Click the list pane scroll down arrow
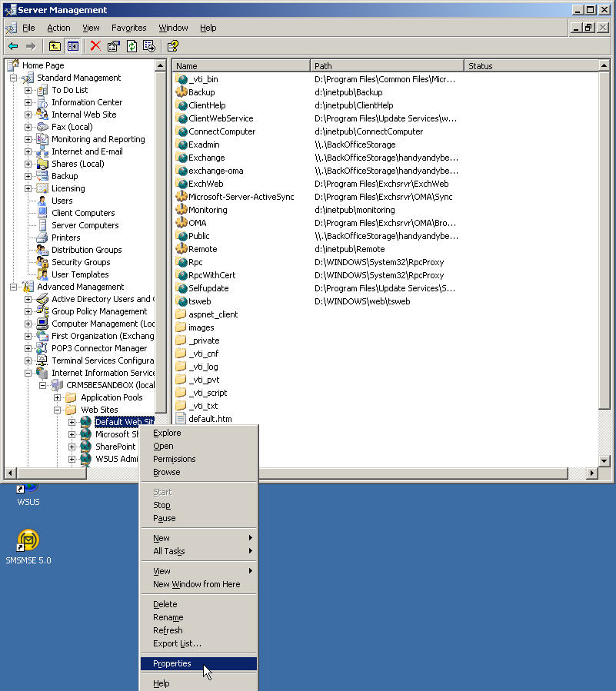The width and height of the screenshot is (616, 691). [604, 461]
